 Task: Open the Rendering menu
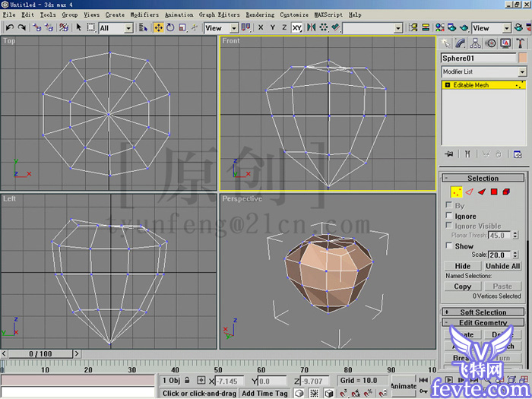[260, 14]
